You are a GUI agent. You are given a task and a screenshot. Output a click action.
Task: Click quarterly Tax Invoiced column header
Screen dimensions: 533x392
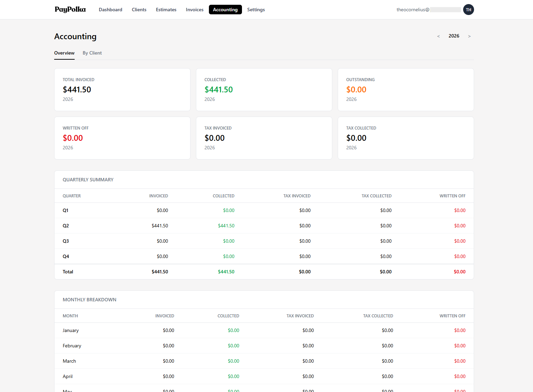[297, 196]
